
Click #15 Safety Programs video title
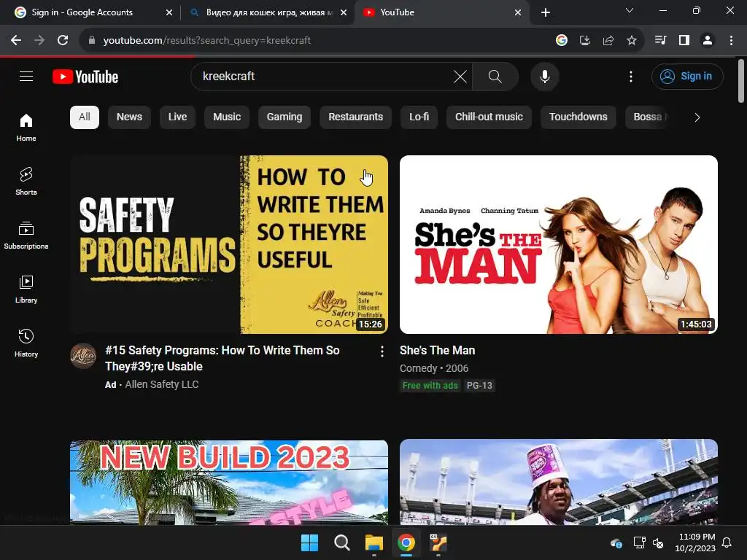[222, 358]
